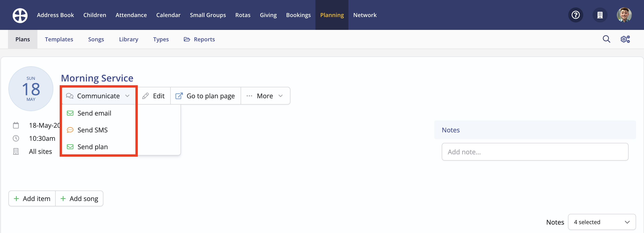This screenshot has width=644, height=233.
Task: Click the ChurchSuite logo icon
Action: (20, 15)
